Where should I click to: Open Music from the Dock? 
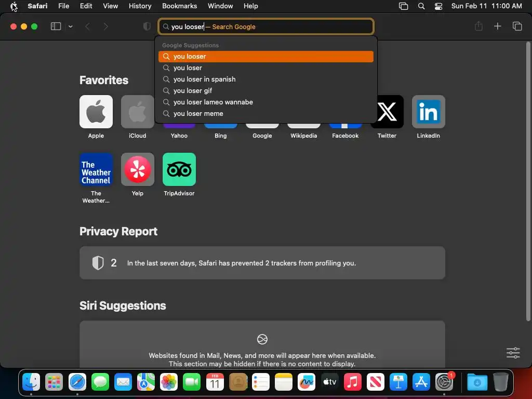pos(353,382)
